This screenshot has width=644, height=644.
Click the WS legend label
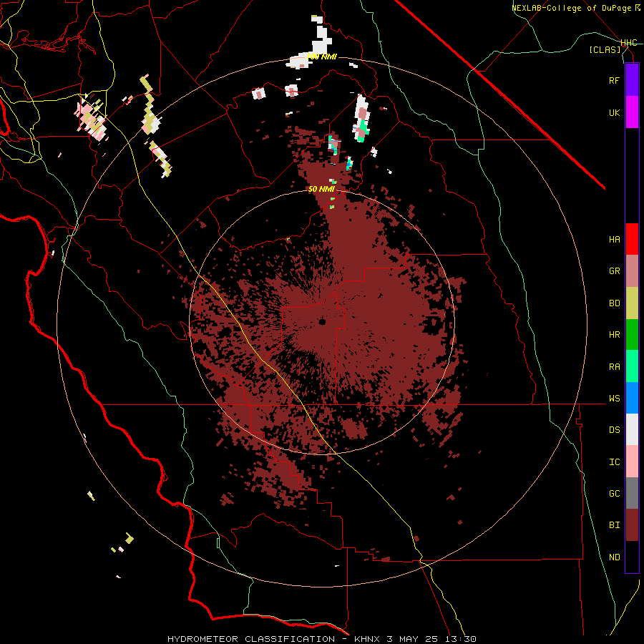[614, 398]
